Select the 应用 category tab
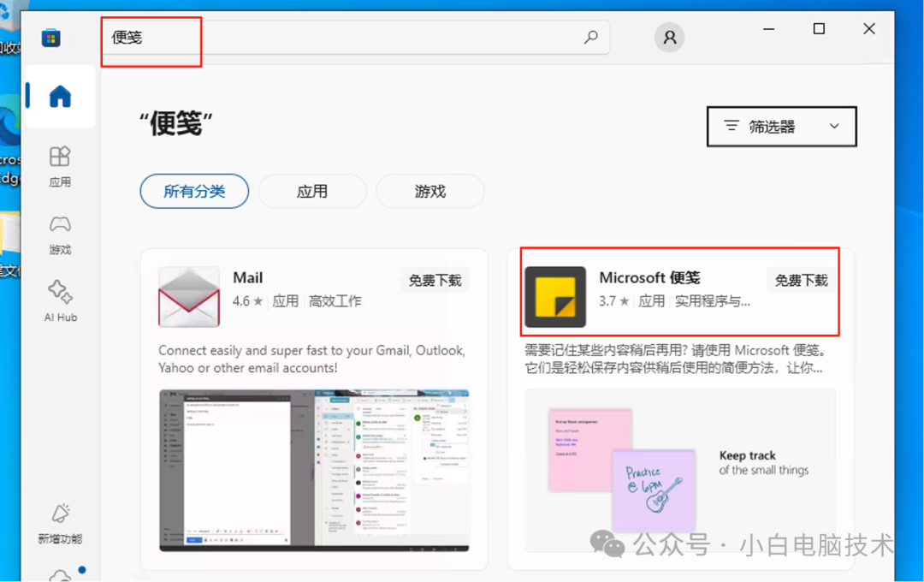Screen dimensions: 924x582 (311, 191)
